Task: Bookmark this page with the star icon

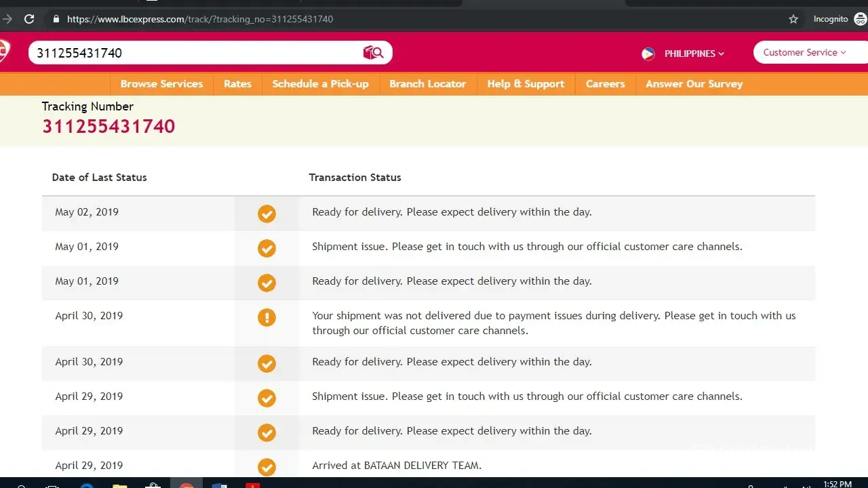Action: point(793,19)
